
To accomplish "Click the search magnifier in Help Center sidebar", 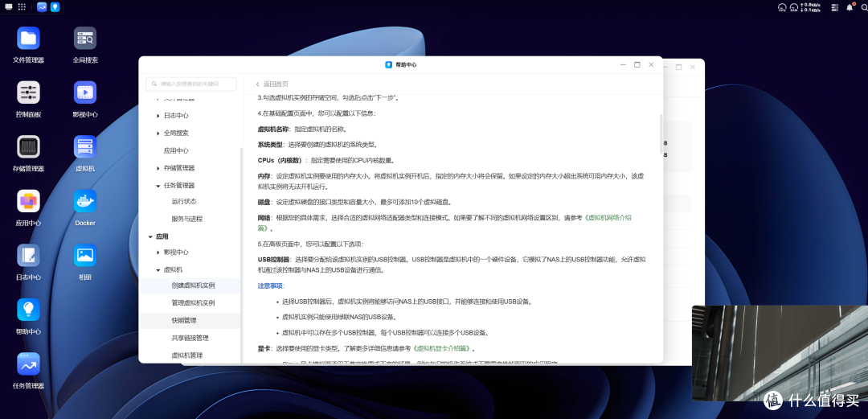I will click(154, 84).
